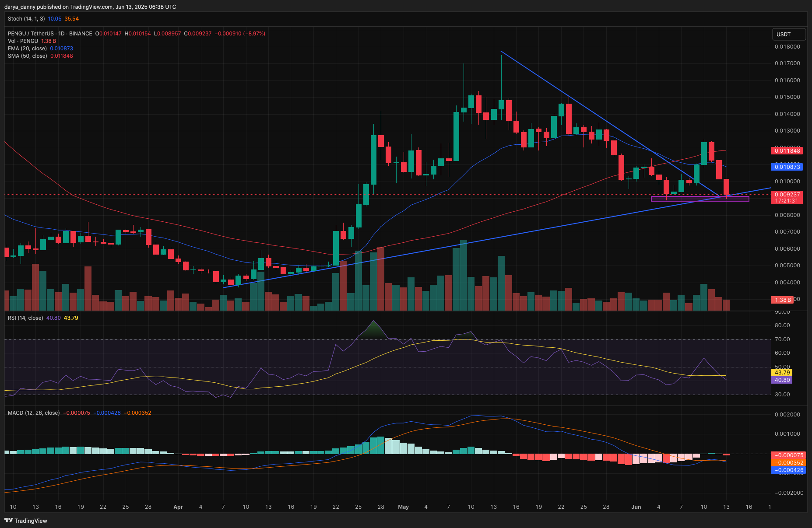The height and width of the screenshot is (528, 812).
Task: Click the Jun label on time axis
Action: pos(636,507)
